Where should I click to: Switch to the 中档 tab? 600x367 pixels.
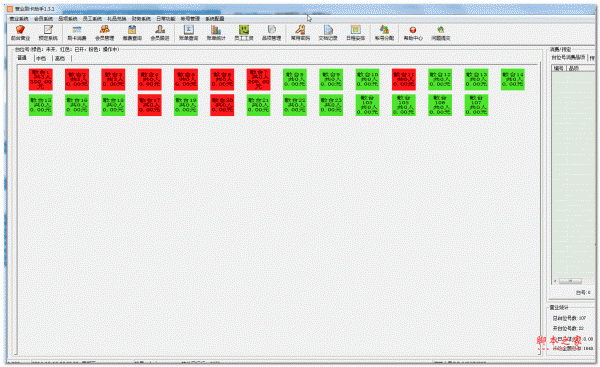41,58
